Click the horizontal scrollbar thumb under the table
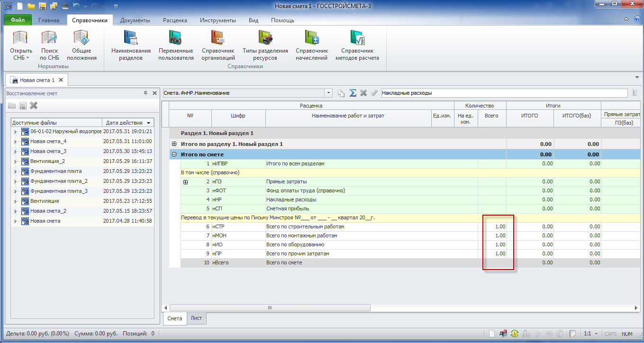Viewport: 644px width, 343px height. point(270,307)
